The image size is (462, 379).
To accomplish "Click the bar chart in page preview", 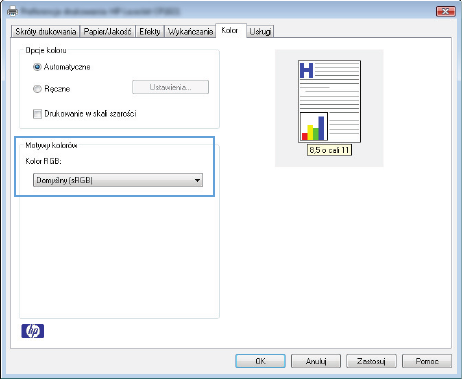I will click(x=314, y=127).
